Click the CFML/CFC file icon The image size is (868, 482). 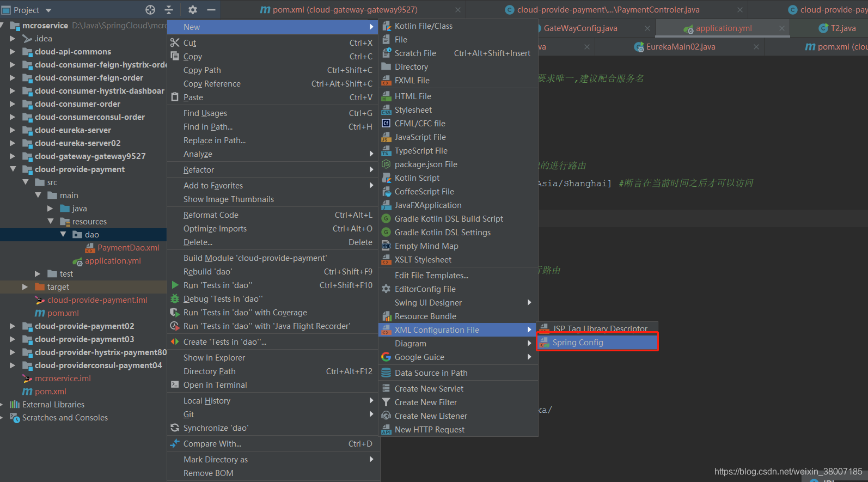(x=387, y=123)
